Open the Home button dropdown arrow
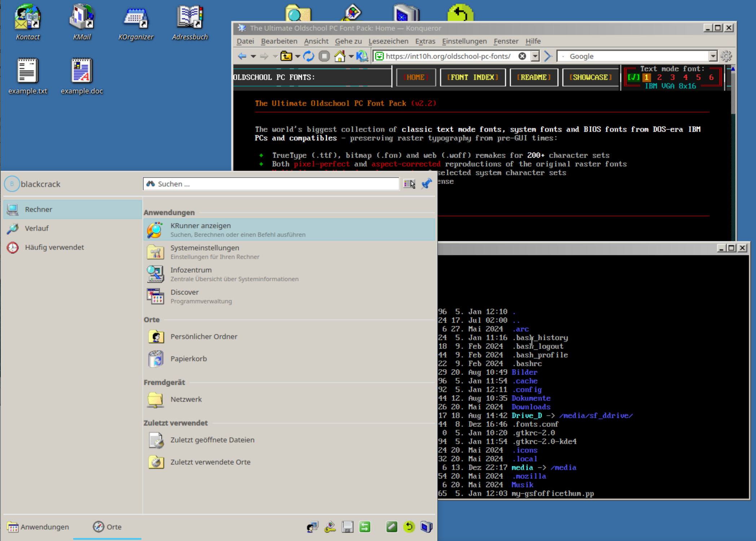 (351, 56)
